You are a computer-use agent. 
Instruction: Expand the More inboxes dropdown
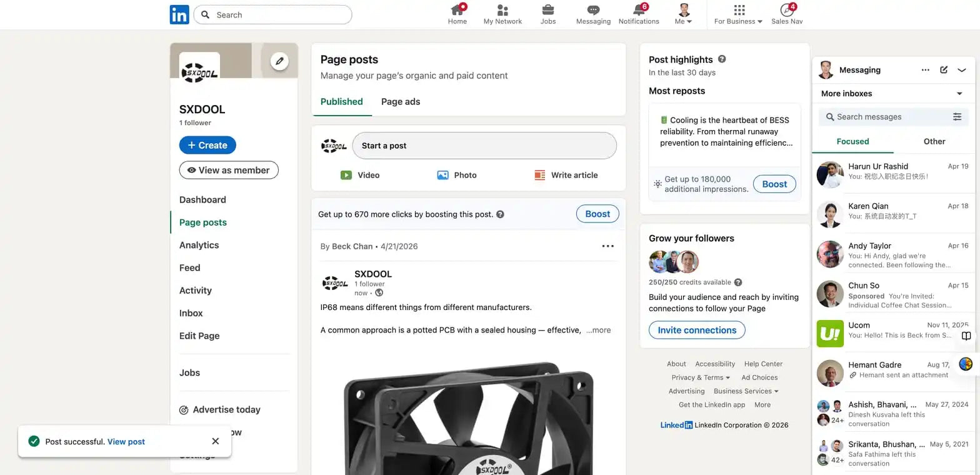pyautogui.click(x=959, y=94)
